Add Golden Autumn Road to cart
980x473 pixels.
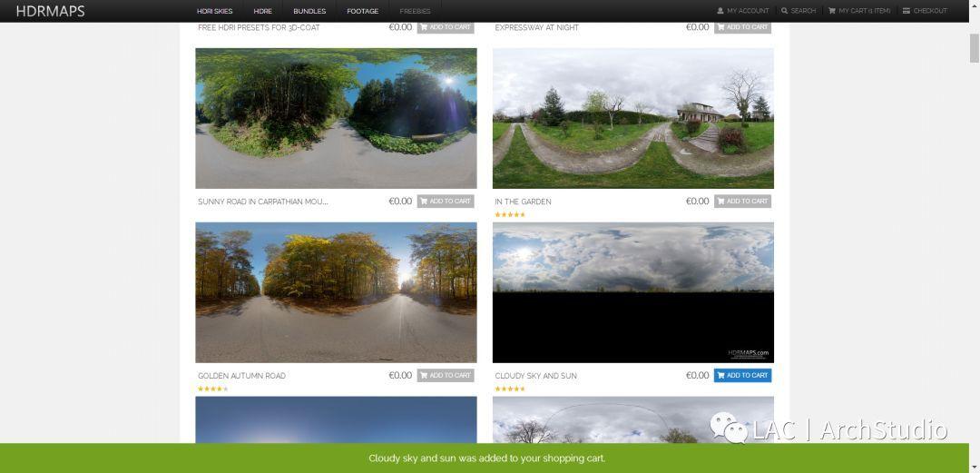coord(446,375)
